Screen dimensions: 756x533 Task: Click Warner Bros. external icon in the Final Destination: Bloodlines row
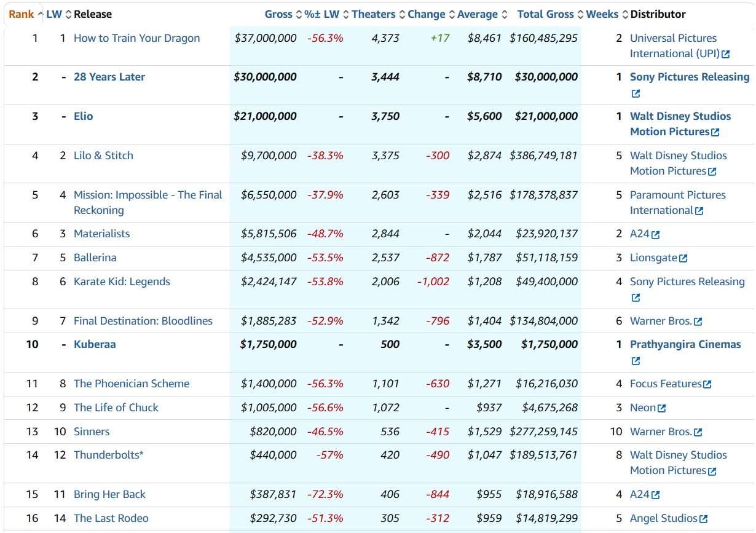coord(698,322)
